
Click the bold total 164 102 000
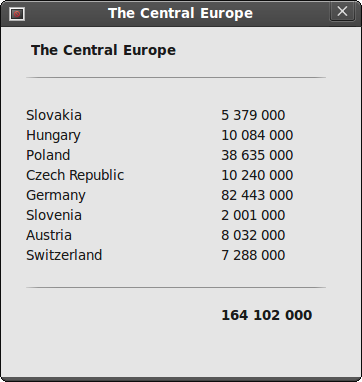267,315
